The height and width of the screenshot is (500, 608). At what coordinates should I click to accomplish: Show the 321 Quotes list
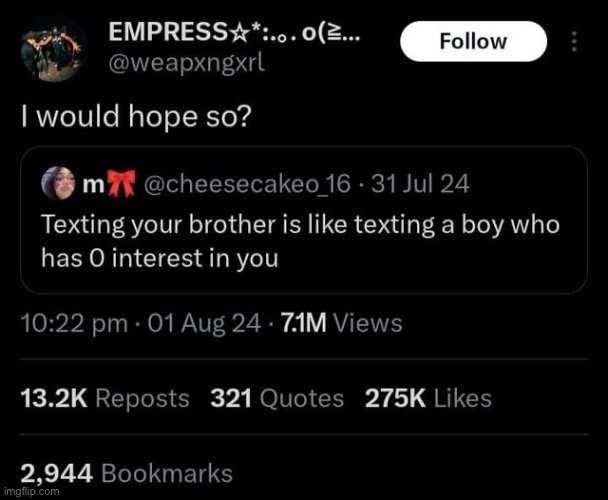coord(277,398)
